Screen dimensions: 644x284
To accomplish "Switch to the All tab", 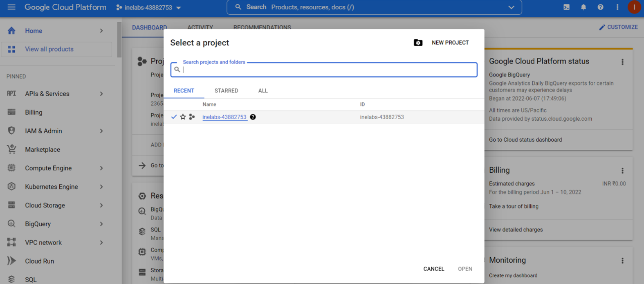I will (263, 91).
